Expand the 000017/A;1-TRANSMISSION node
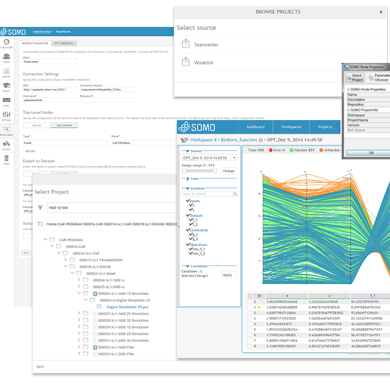Image resolution: width=390 pixels, height=390 pixels. [x=65, y=259]
